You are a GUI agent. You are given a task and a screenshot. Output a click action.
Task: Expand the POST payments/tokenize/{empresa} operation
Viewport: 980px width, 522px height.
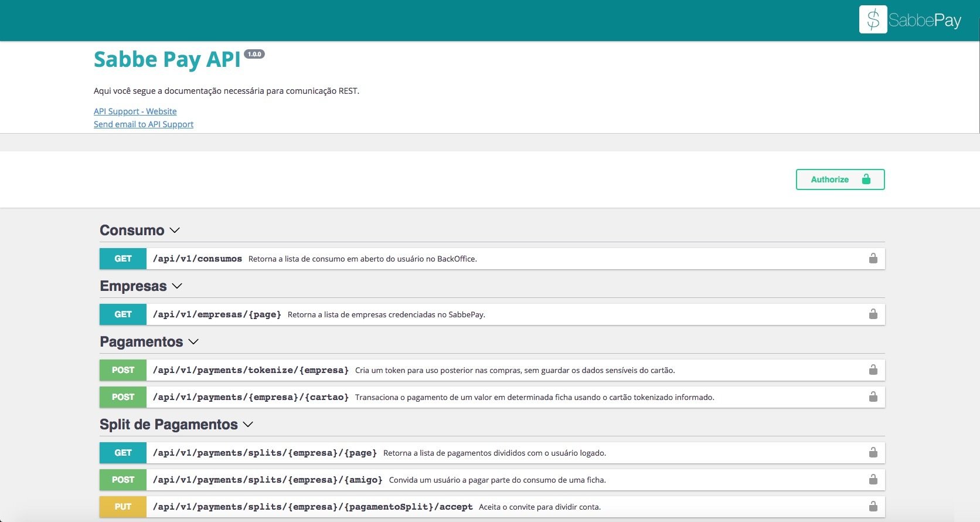coord(492,370)
